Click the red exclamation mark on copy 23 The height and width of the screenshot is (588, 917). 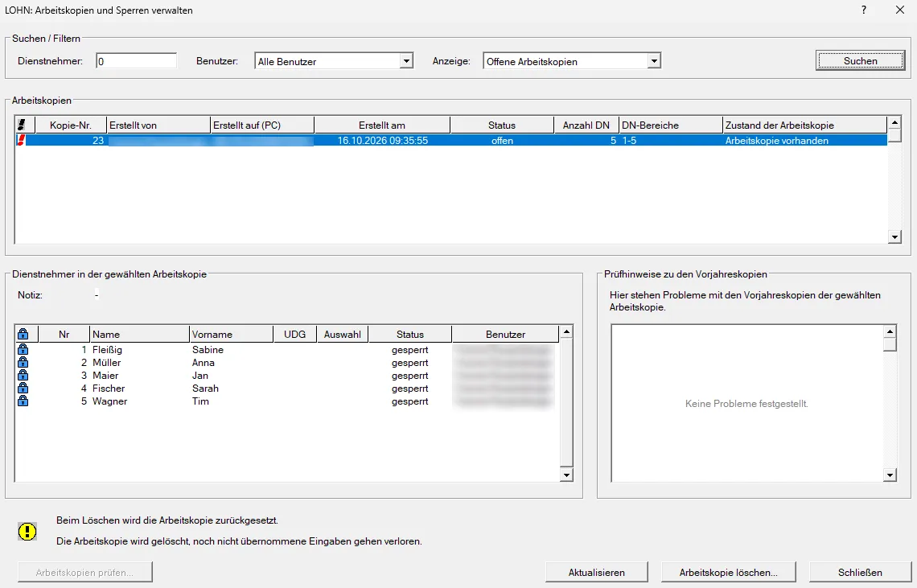tap(22, 141)
